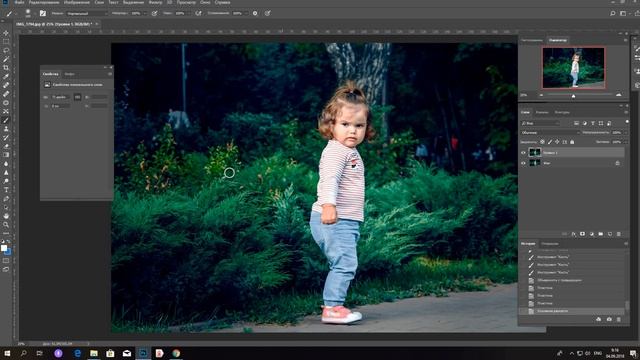The width and height of the screenshot is (640, 360).
Task: Select the Rectangular Marquee tool
Action: pyautogui.click(x=6, y=42)
